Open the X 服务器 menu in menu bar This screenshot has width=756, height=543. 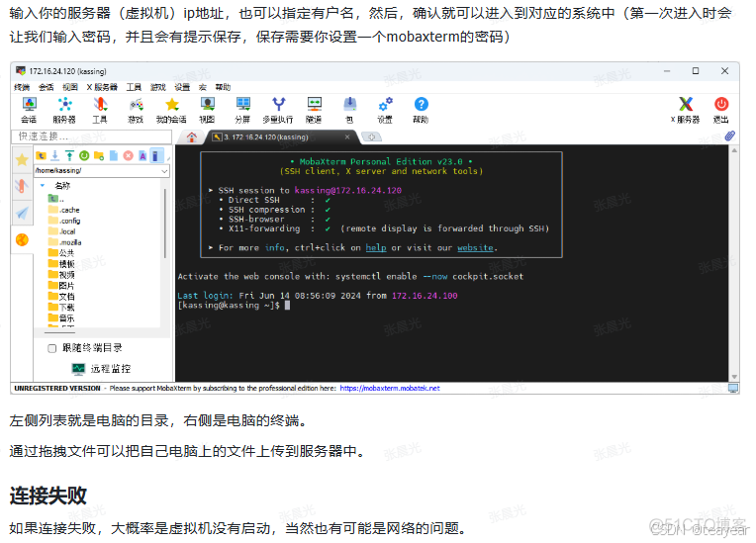102,87
